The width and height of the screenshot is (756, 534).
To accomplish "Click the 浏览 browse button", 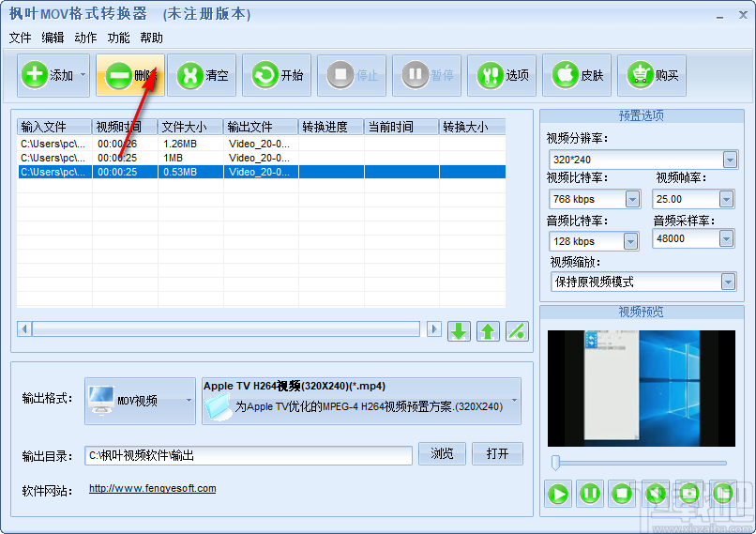I will (x=442, y=453).
